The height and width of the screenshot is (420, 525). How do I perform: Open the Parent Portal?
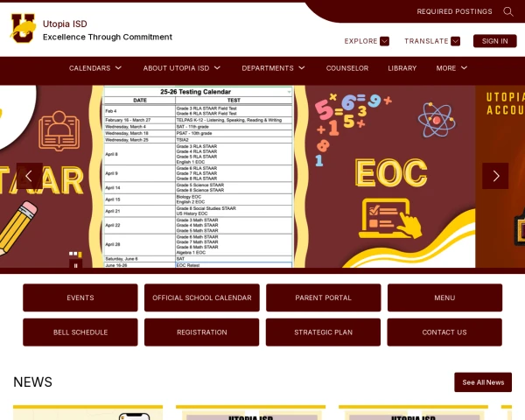(324, 297)
